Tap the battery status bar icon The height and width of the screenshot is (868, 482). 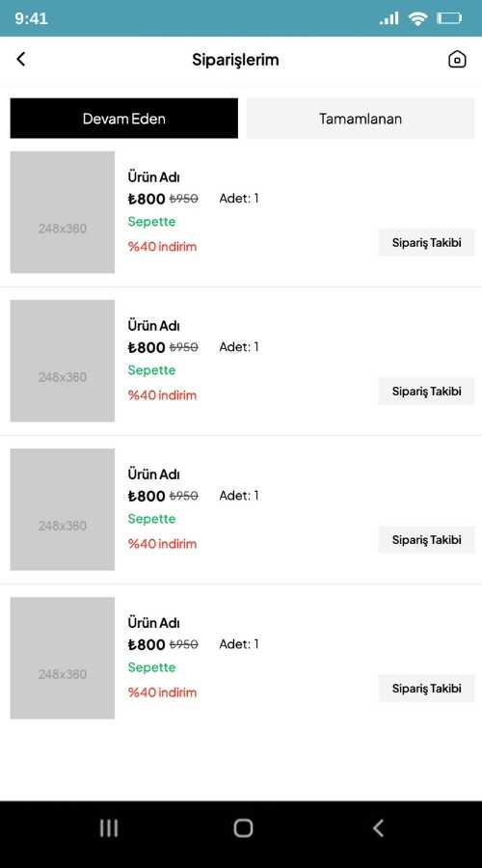[x=449, y=19]
